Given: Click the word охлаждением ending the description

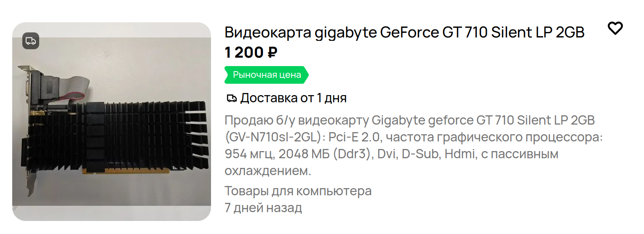Looking at the screenshot, I should [267, 171].
